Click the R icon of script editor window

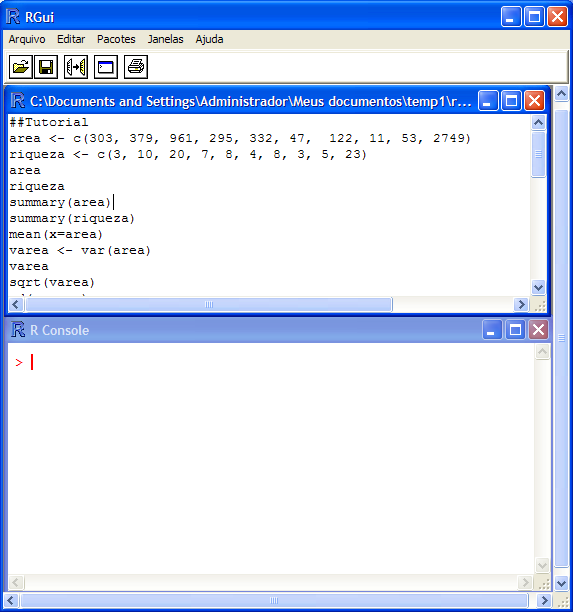(x=18, y=101)
